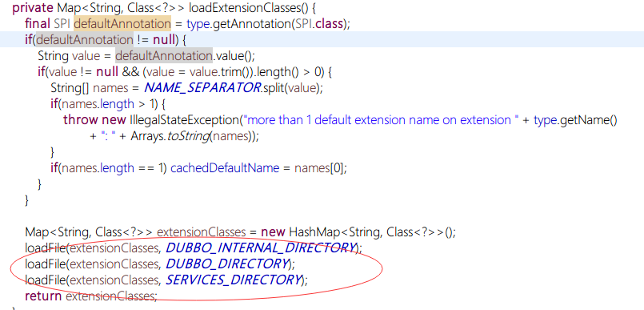This screenshot has width=644, height=310.
Task: Click String value declaration
Action: point(69,55)
